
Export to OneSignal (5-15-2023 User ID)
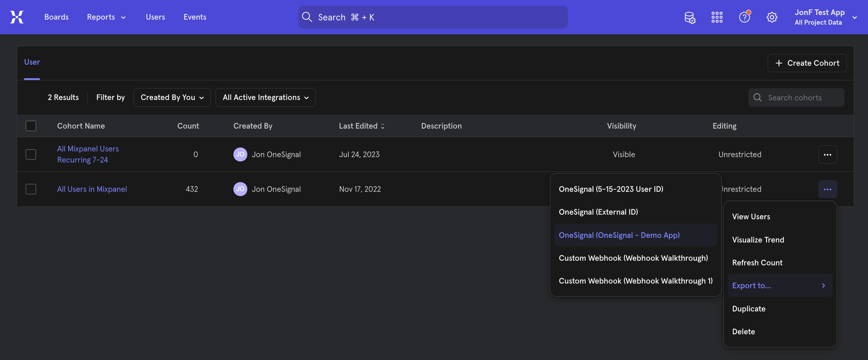click(x=636, y=189)
